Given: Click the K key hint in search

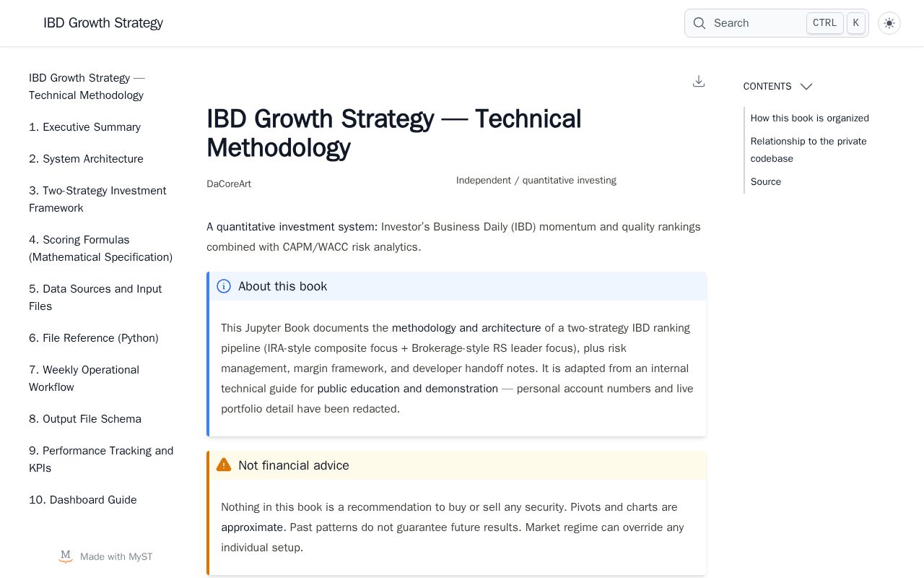Looking at the screenshot, I should click(856, 23).
